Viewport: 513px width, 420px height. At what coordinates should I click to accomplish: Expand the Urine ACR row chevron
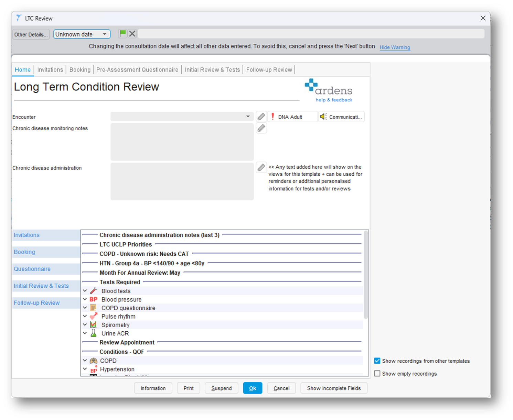pos(85,333)
